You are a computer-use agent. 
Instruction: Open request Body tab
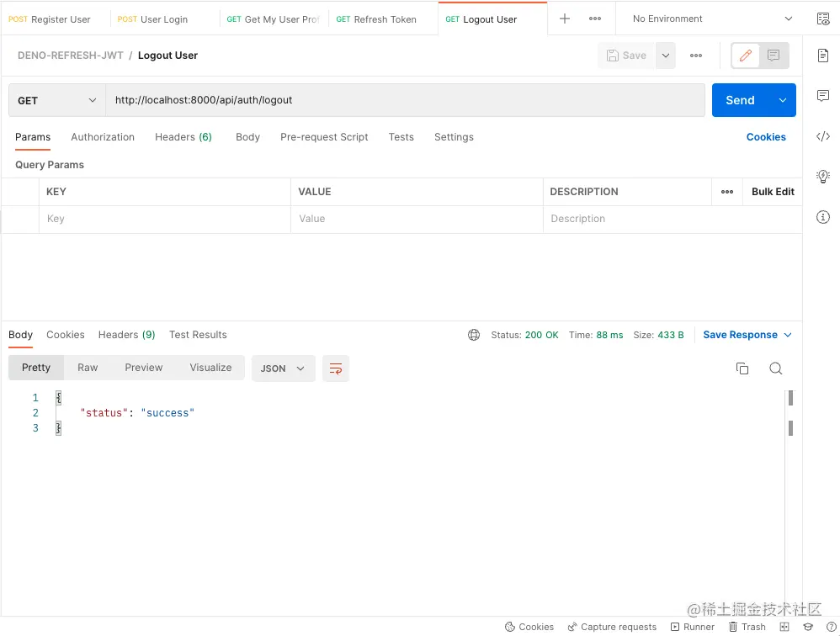coord(247,137)
